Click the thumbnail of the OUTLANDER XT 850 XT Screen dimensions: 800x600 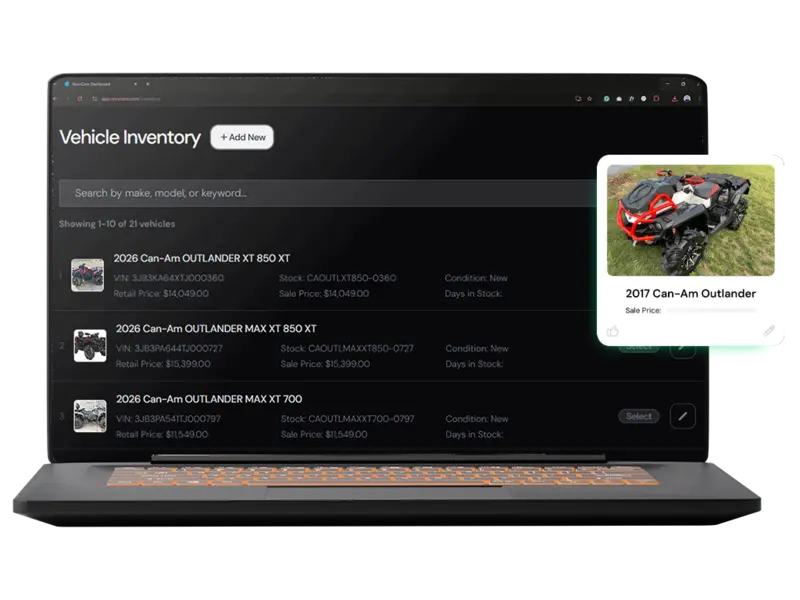89,277
